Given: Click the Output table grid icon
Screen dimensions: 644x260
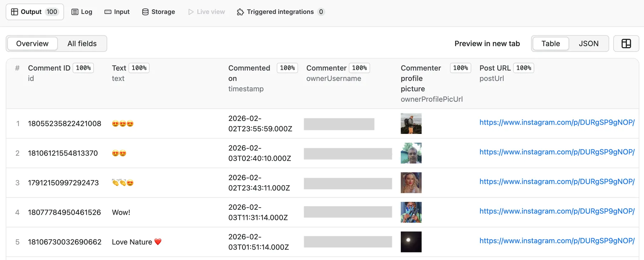Looking at the screenshot, I should [15, 12].
